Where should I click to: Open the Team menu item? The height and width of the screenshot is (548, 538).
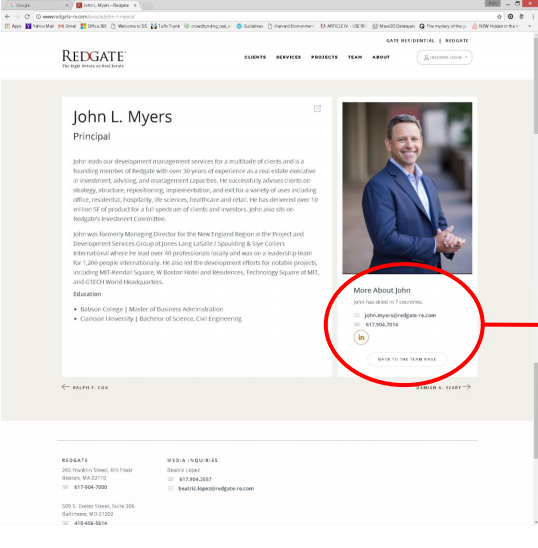click(x=355, y=57)
